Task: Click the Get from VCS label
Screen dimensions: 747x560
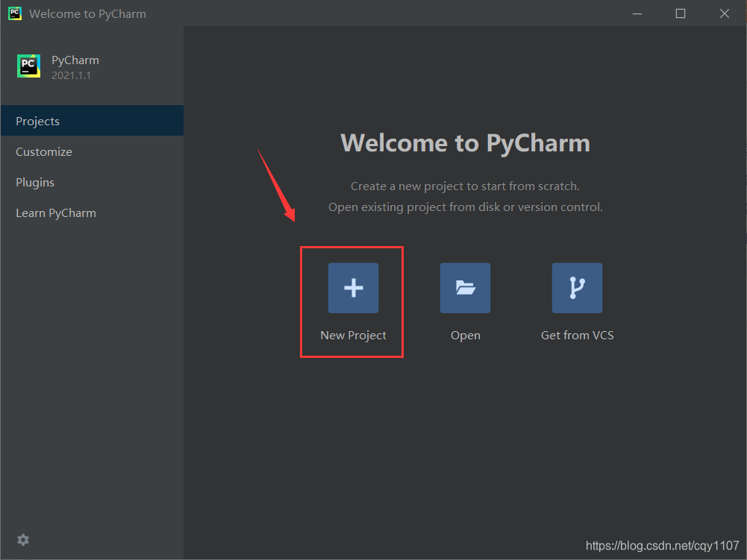Action: click(x=577, y=336)
